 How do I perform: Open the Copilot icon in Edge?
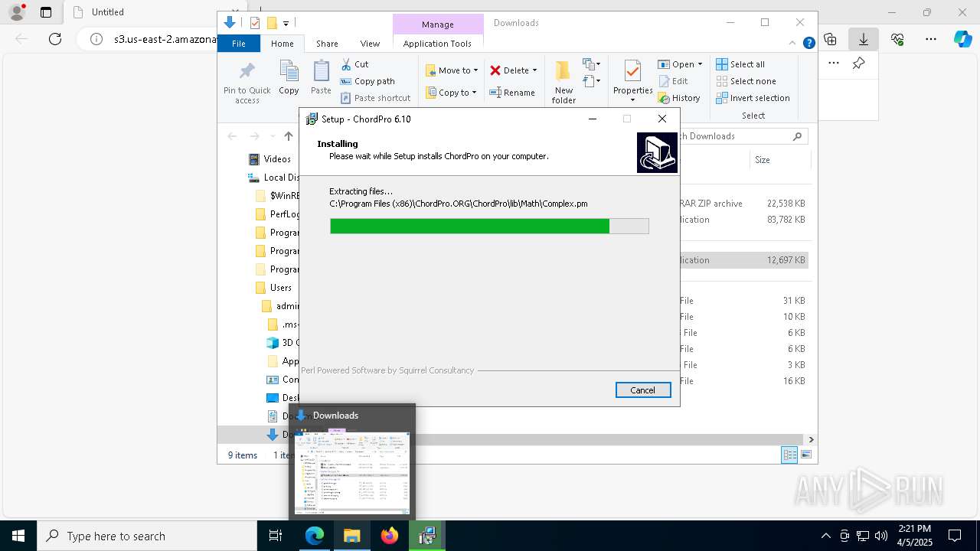pyautogui.click(x=963, y=39)
